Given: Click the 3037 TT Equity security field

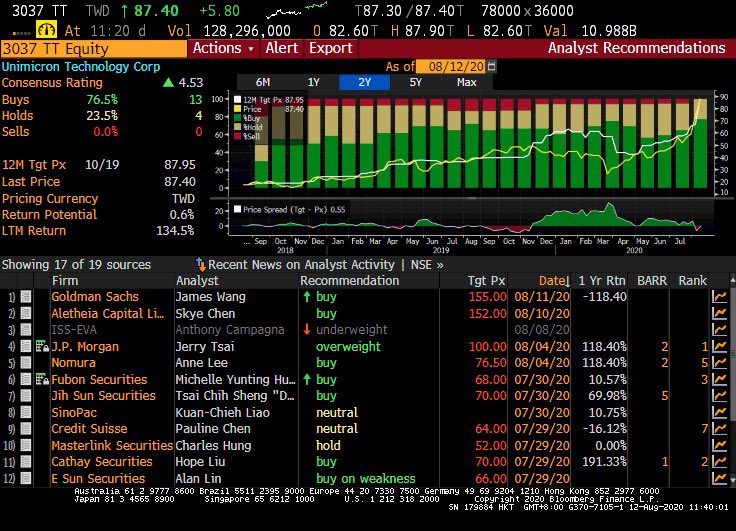Looking at the screenshot, I should 93,49.
